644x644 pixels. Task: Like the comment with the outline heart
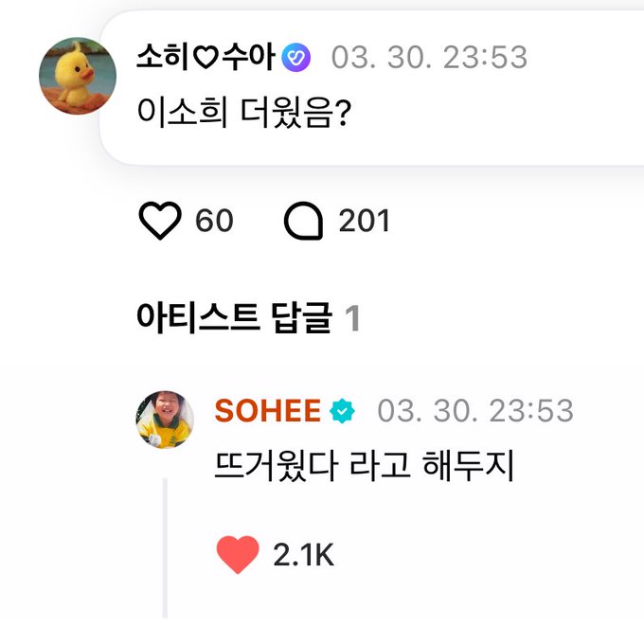(160, 221)
